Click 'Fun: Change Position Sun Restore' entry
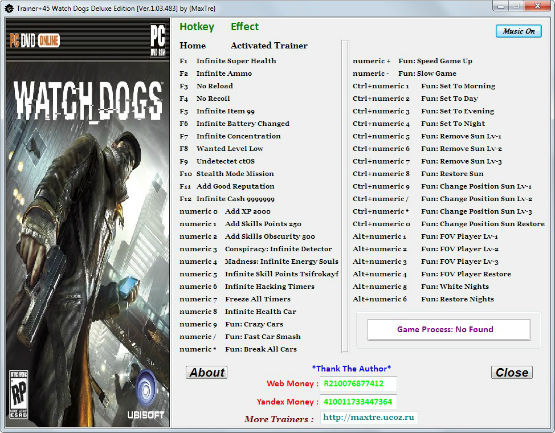This screenshot has width=555, height=433. tap(483, 224)
